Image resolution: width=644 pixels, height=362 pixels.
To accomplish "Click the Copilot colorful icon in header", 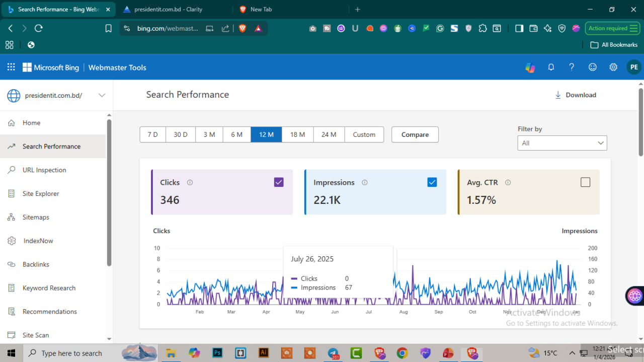I will (530, 67).
